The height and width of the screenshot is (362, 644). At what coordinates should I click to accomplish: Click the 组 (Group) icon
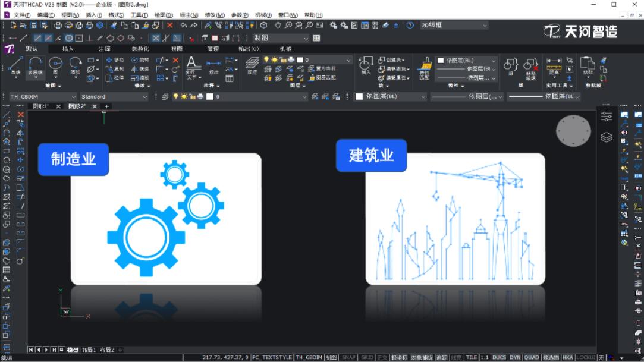511,67
